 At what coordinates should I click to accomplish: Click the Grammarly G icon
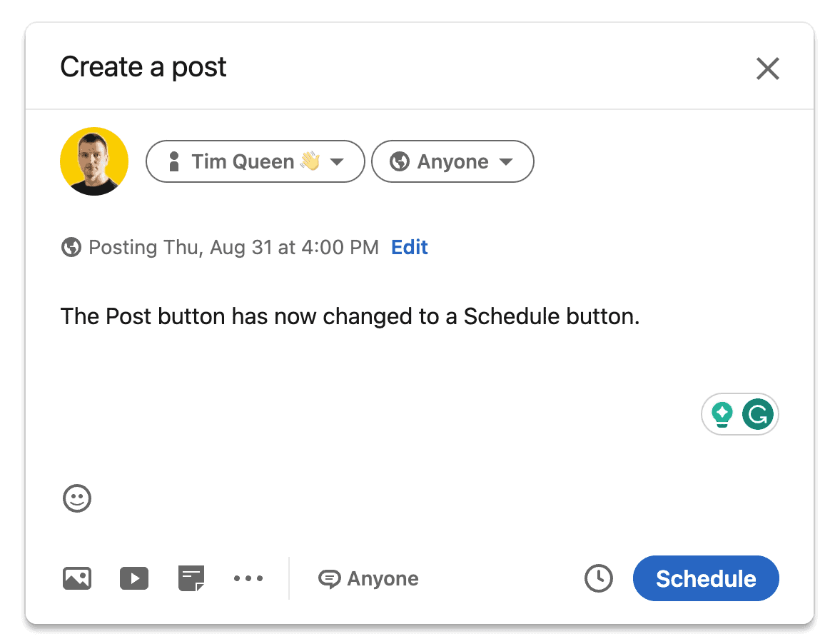click(757, 413)
